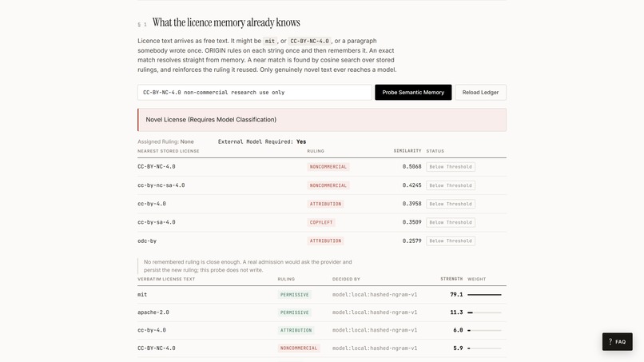
Task: Click NONCOMMERCIAL badge in cc-by-nc-sa-4.0 row
Action: pyautogui.click(x=328, y=185)
